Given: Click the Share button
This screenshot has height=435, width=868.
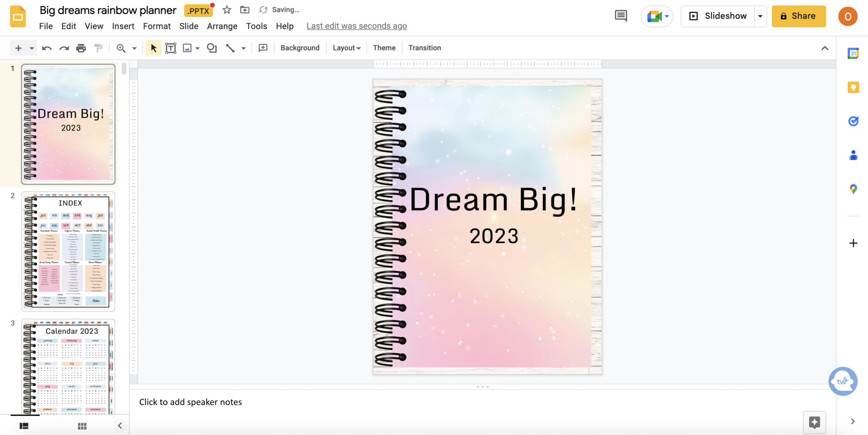Looking at the screenshot, I should point(798,16).
